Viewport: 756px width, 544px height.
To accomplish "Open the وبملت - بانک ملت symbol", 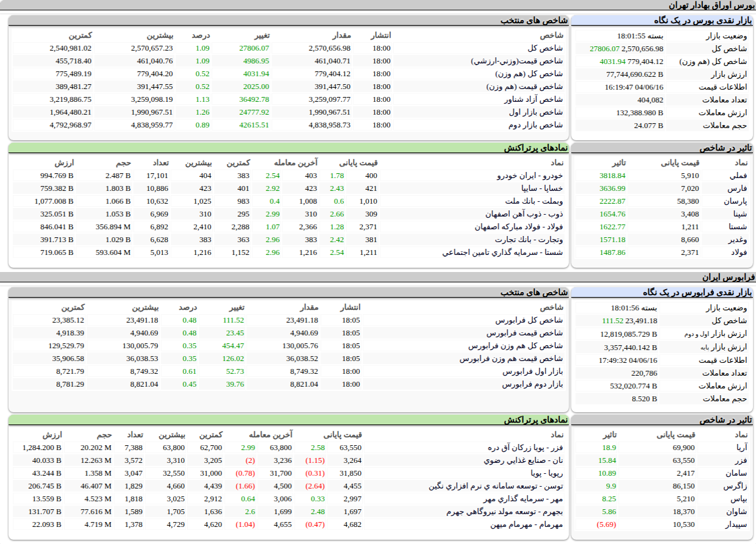I will [534, 201].
